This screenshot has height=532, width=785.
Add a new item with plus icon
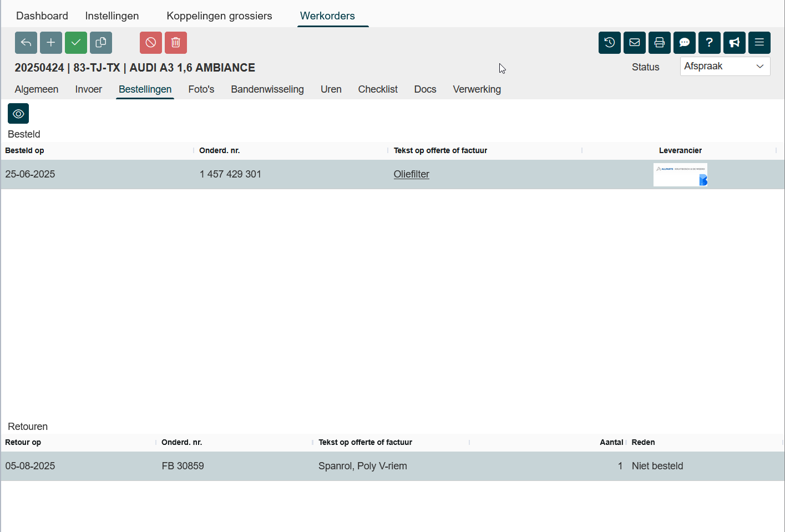click(x=51, y=43)
